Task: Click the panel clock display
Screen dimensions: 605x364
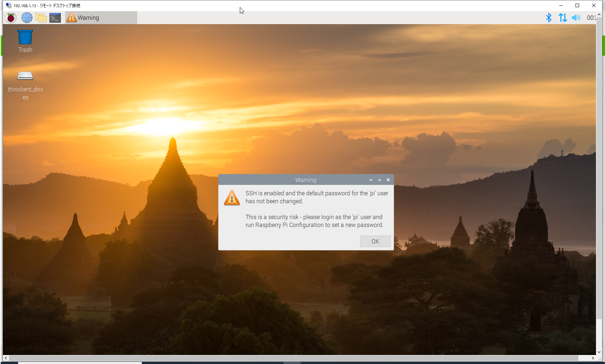Action: click(x=591, y=18)
